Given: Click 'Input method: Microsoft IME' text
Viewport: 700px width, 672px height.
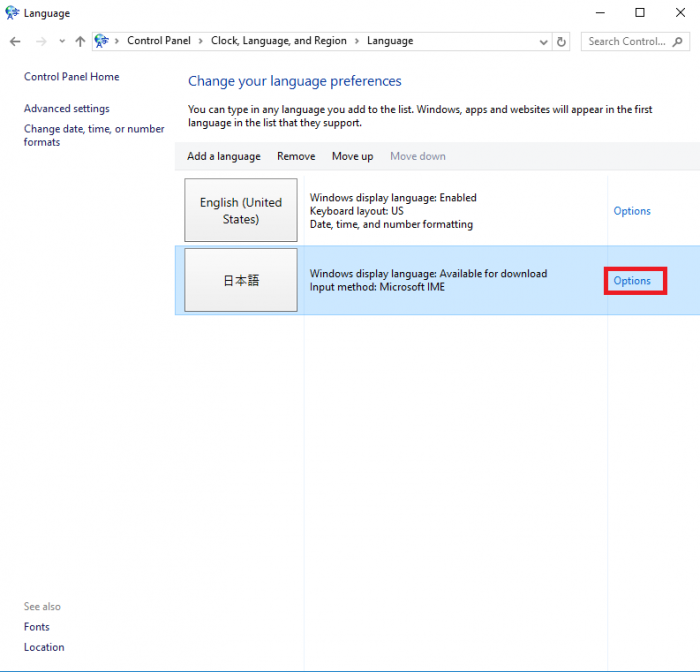Looking at the screenshot, I should pos(377,287).
